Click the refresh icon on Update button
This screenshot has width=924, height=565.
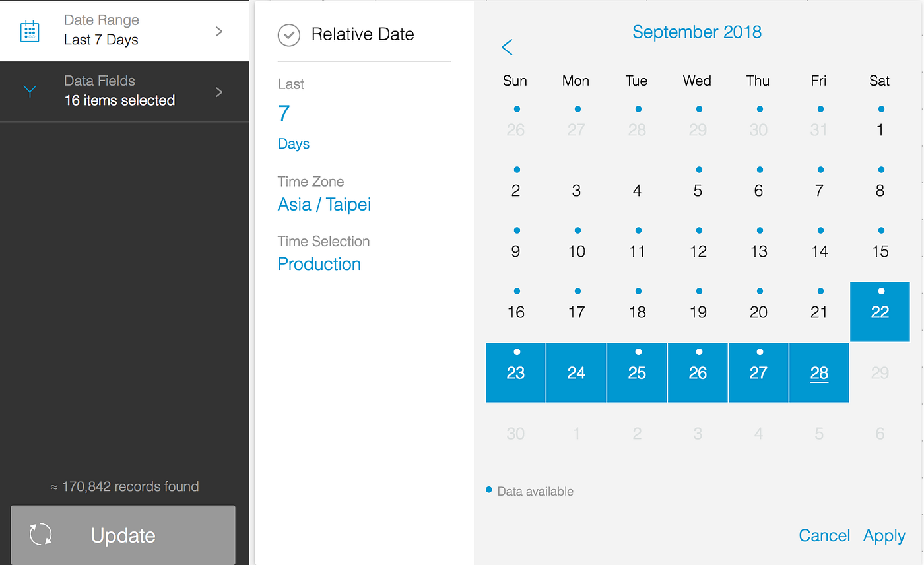(41, 535)
